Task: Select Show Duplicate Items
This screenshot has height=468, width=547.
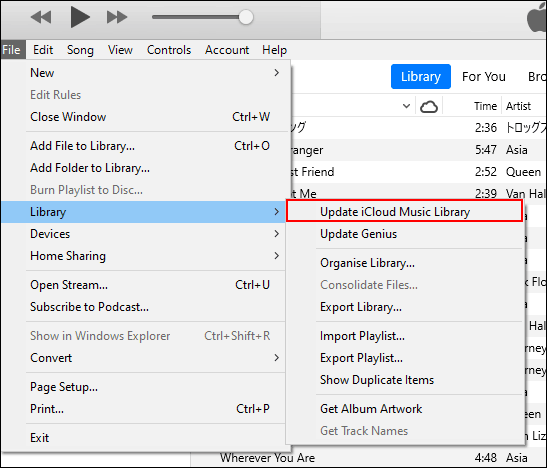Action: tap(404, 380)
